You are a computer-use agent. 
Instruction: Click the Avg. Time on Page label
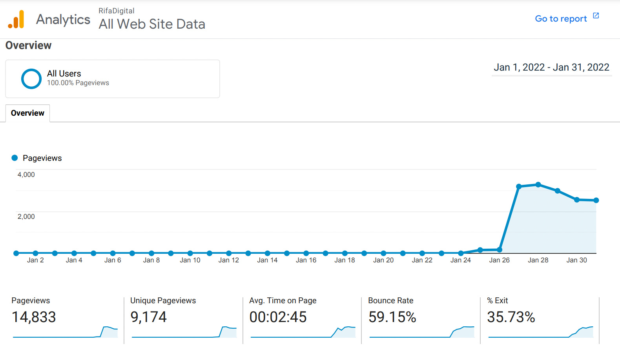283,300
